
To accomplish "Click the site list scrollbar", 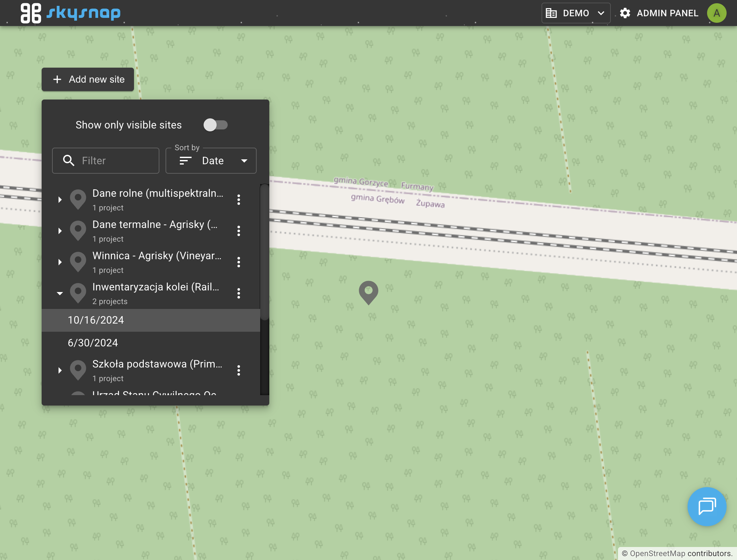I will pyautogui.click(x=265, y=252).
